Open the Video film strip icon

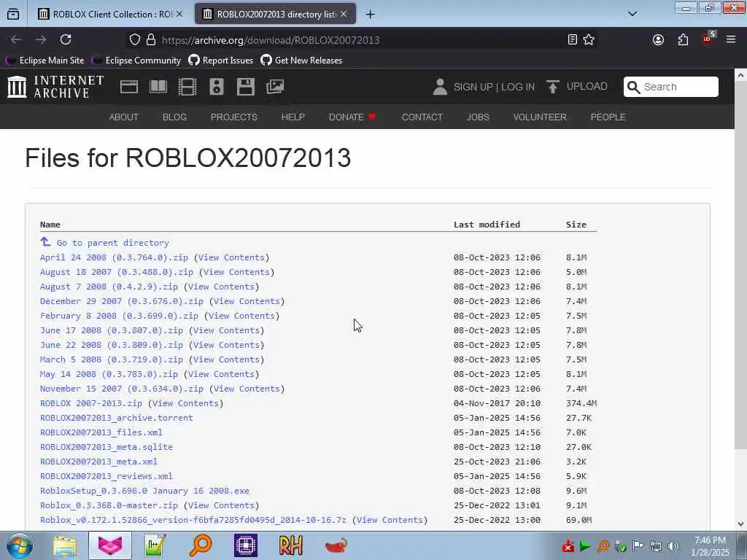coord(187,87)
